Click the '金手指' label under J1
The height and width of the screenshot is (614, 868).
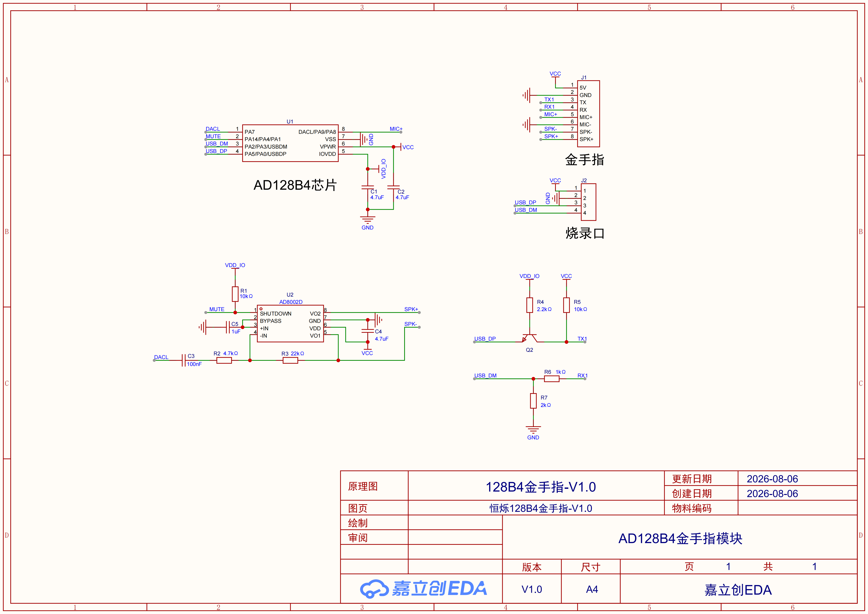point(584,159)
